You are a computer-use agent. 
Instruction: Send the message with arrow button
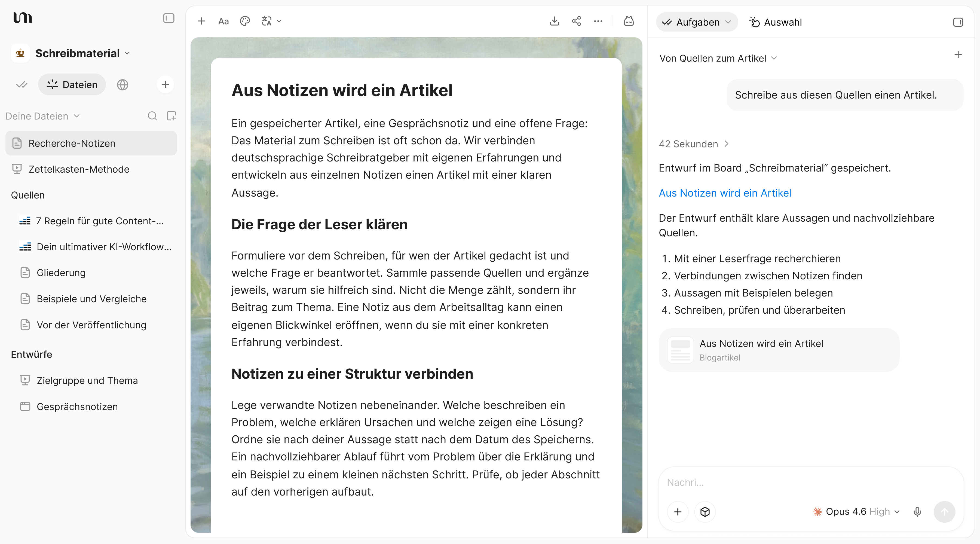944,512
